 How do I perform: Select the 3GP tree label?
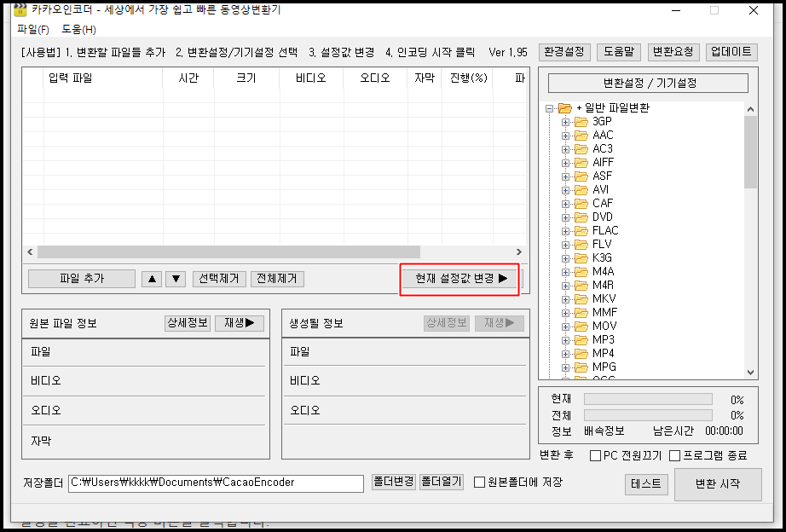coord(602,122)
